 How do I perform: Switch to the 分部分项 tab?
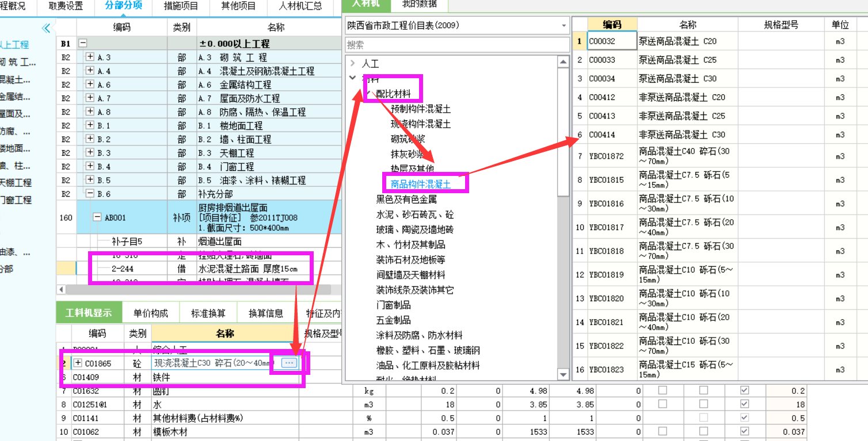[x=124, y=6]
